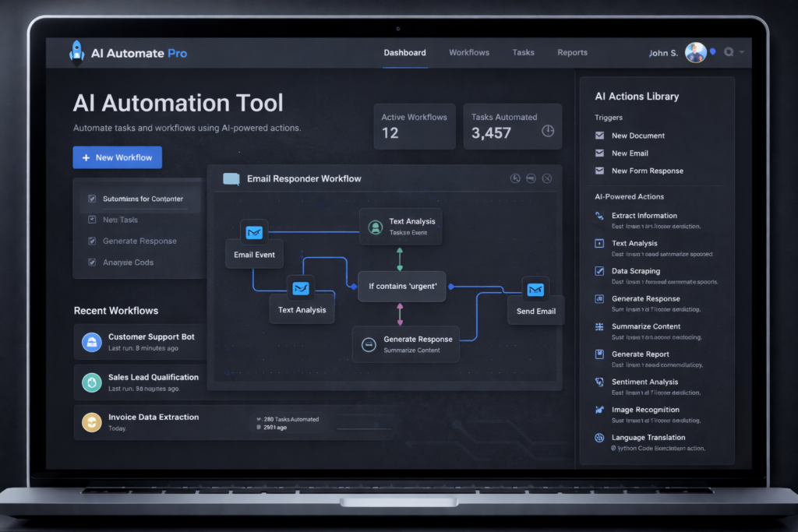Click the Invoice Data Extraction icon

pyautogui.click(x=92, y=422)
